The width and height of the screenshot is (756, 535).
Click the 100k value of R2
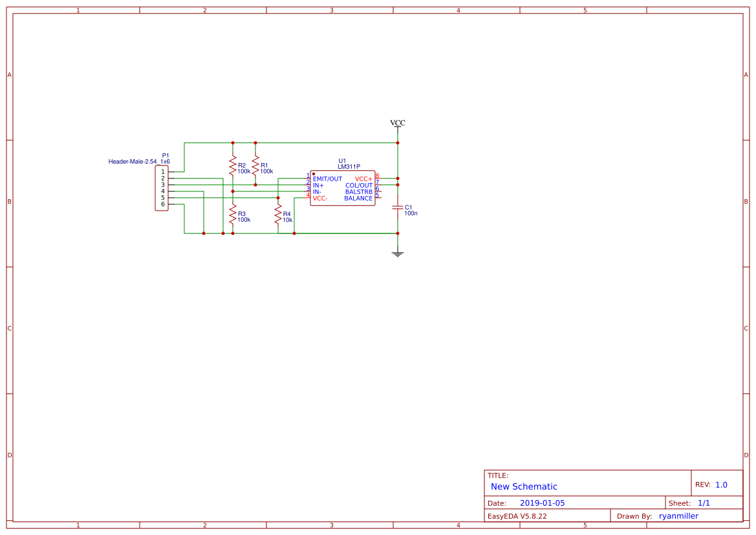coord(244,171)
